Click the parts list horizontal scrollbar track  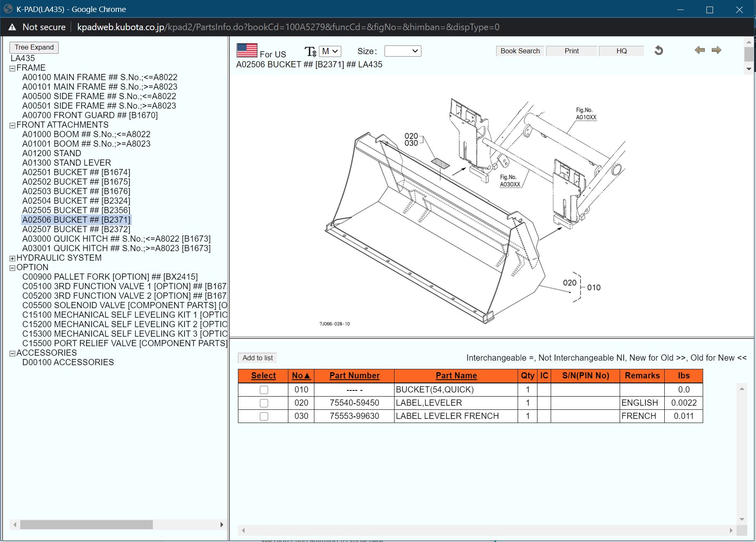tap(487, 530)
